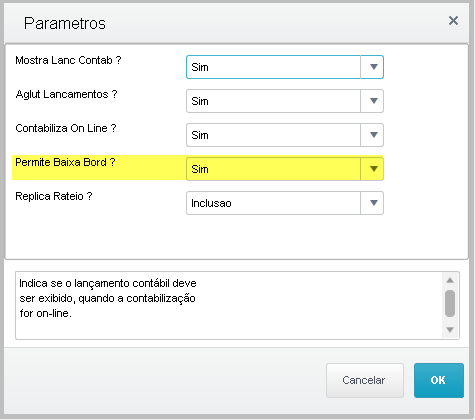Expand the Permite Baixa Bord dropdown arrow
Image resolution: width=475 pixels, height=420 pixels.
click(373, 169)
